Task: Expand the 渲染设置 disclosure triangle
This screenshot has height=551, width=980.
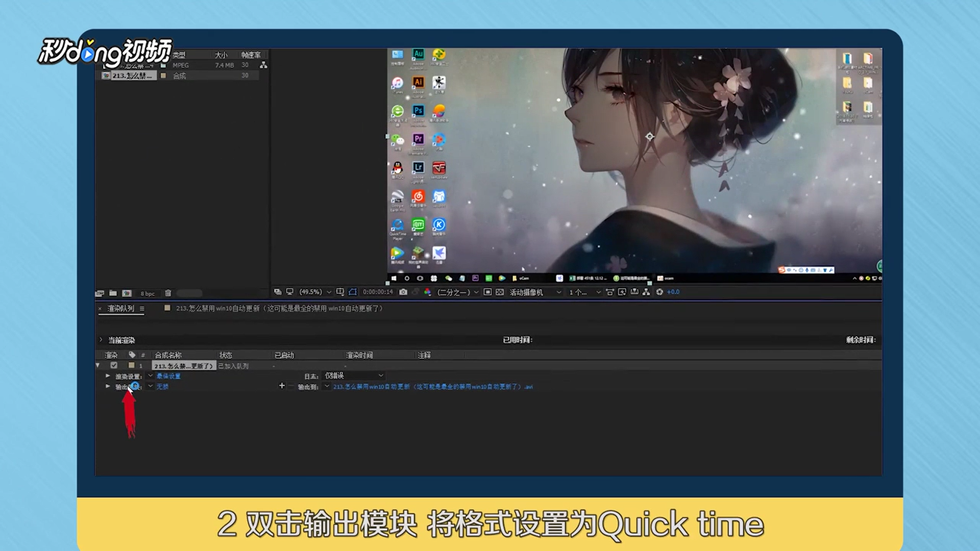Action: 108,375
